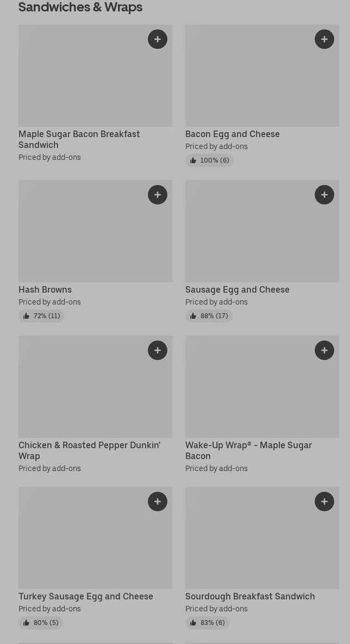Open Hash Browns item name

click(45, 289)
